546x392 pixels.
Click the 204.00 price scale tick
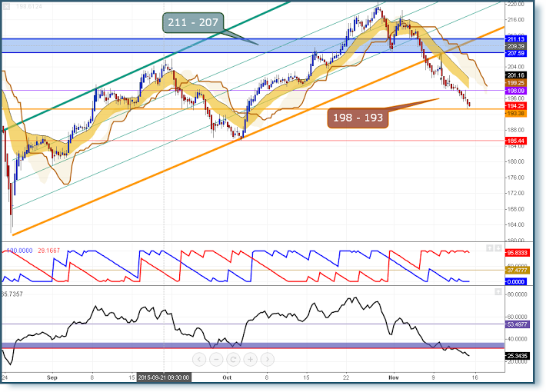pos(516,67)
